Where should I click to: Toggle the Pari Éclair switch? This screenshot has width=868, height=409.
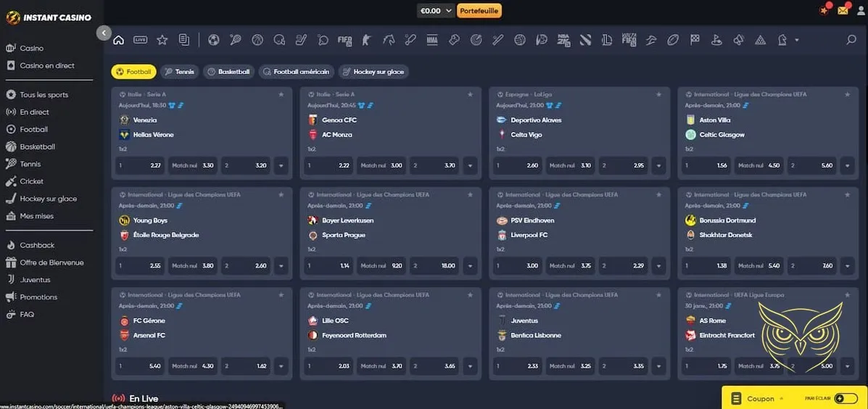pos(846,398)
